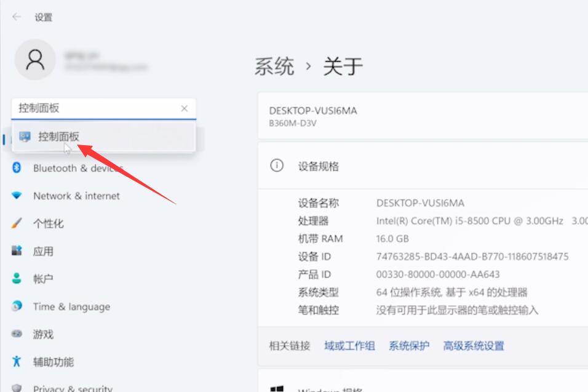588x392 pixels.
Task: Click into the search field containing 控制面板
Action: point(103,109)
